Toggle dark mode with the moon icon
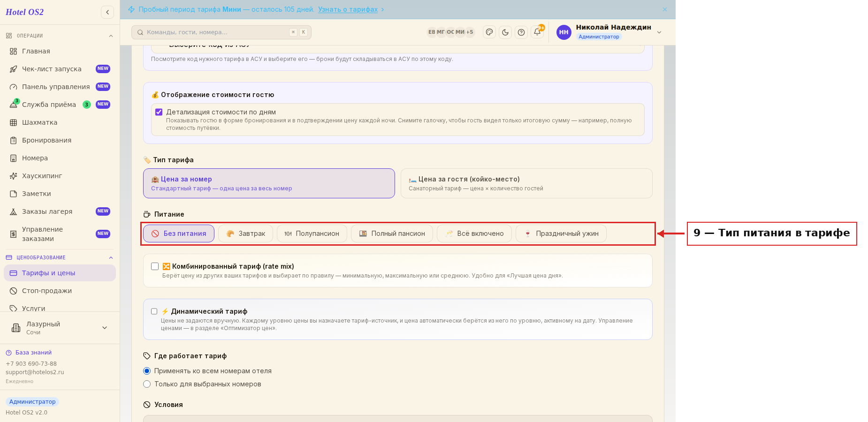Viewport: 868px width, 422px height. 505,32
